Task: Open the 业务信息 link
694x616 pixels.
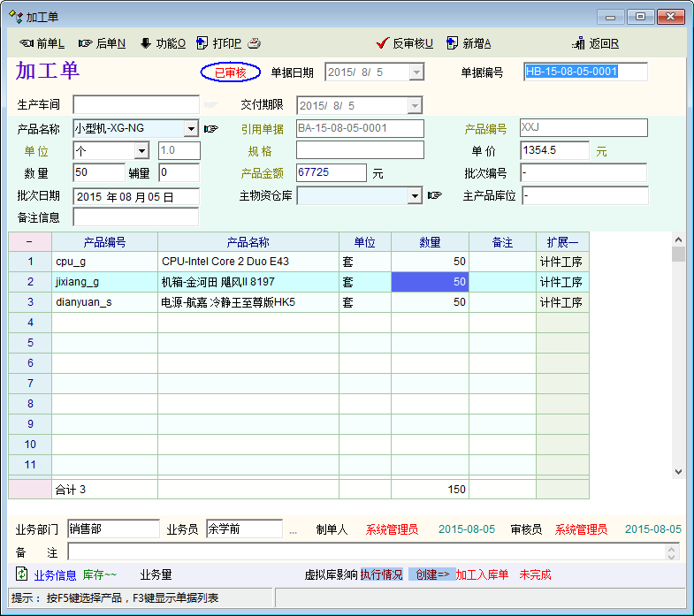Action: pyautogui.click(x=55, y=575)
